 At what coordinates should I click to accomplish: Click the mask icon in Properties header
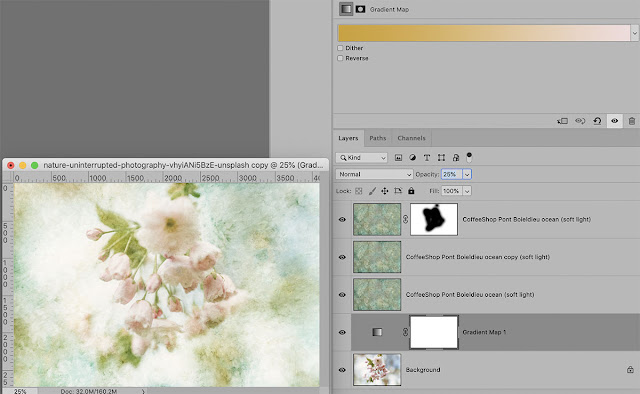point(360,9)
